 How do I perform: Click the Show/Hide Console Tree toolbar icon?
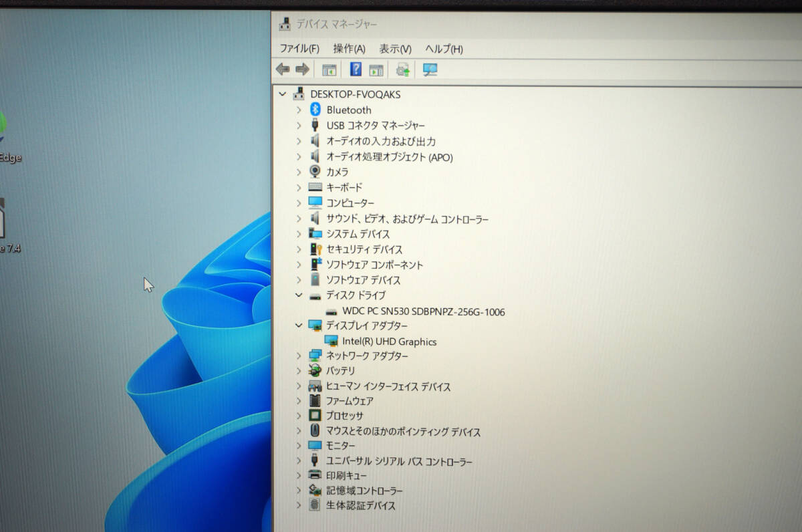[x=329, y=70]
